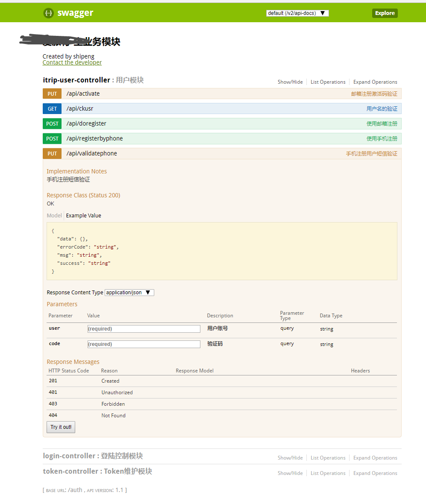Click the Response Class (Status 200) heading
This screenshot has height=504, width=426.
pyautogui.click(x=84, y=196)
